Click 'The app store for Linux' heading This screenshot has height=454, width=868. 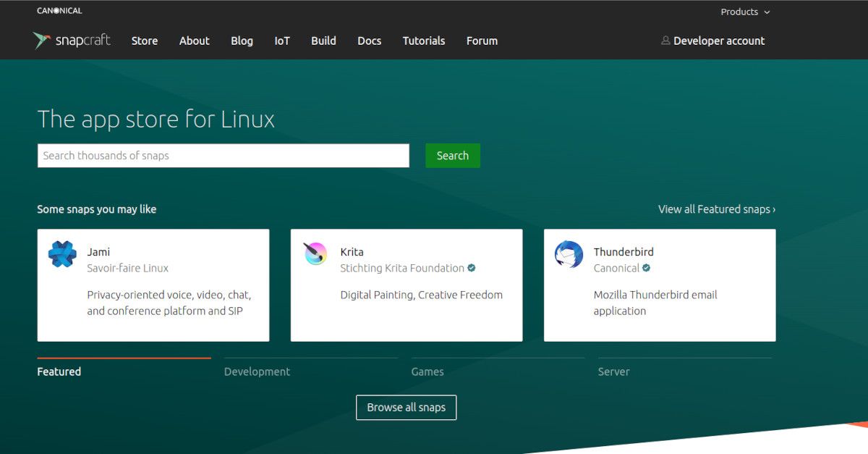point(156,119)
